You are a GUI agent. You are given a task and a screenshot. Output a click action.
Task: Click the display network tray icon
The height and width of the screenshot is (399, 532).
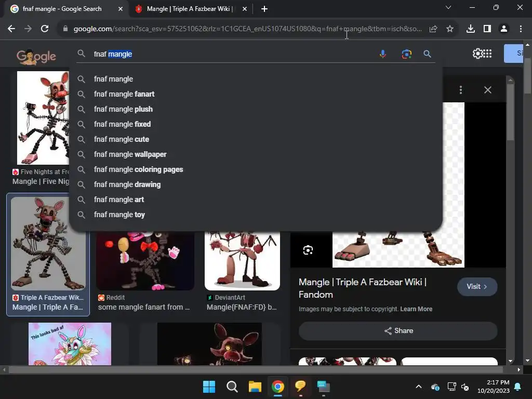pos(451,387)
